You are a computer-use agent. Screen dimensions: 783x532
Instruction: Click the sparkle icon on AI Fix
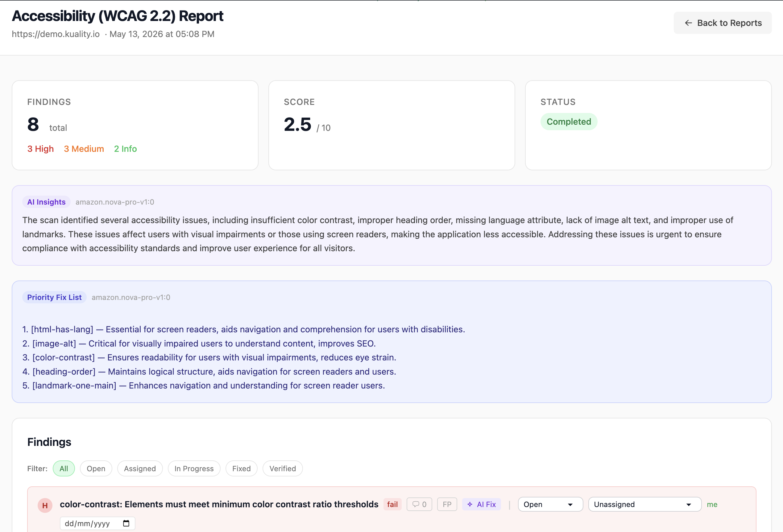point(470,504)
